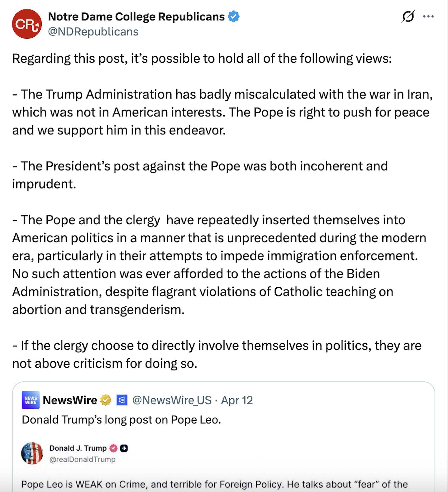Click the blue verified badge beside Notre Dame College Republicans
This screenshot has height=492, width=448.
[234, 17]
